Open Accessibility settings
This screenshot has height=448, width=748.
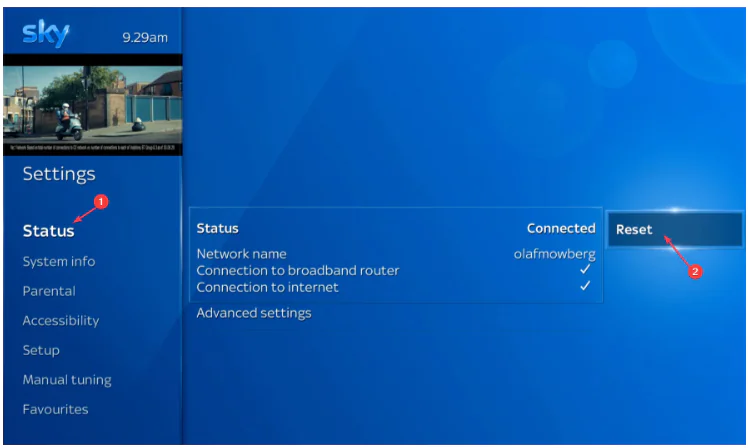[61, 320]
